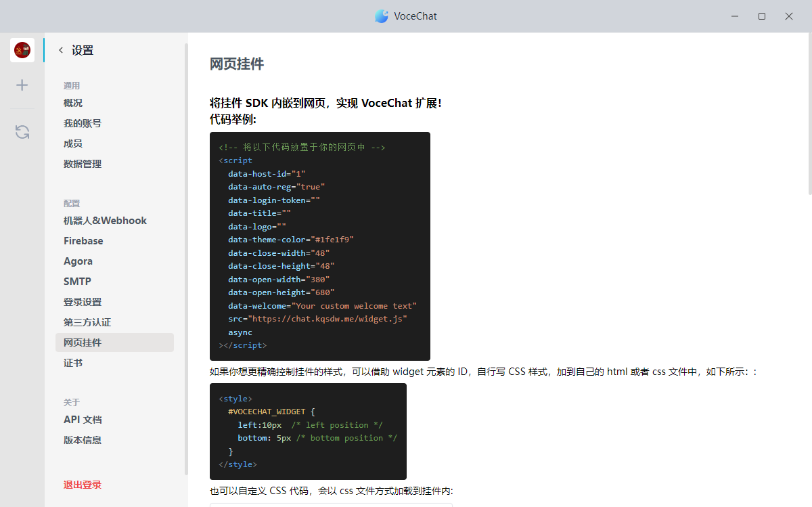Select 机器人&Webhook settings

[105, 221]
